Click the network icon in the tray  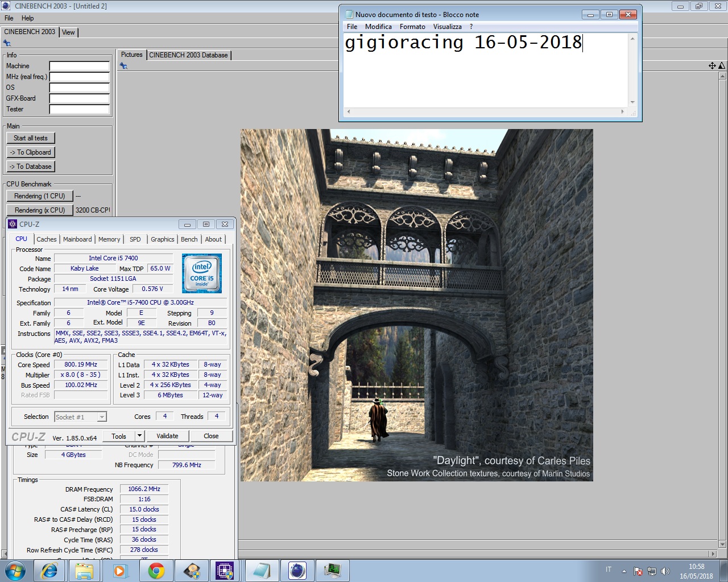[652, 571]
